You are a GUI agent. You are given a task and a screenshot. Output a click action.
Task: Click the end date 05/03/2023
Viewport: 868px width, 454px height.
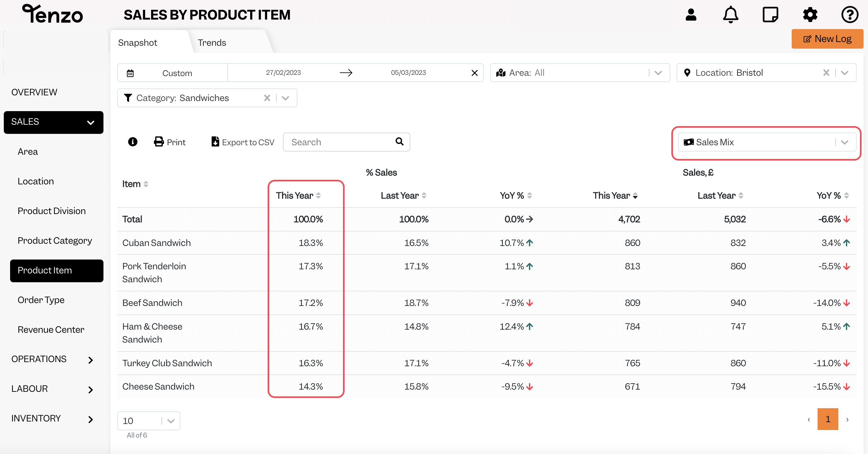[x=408, y=73]
